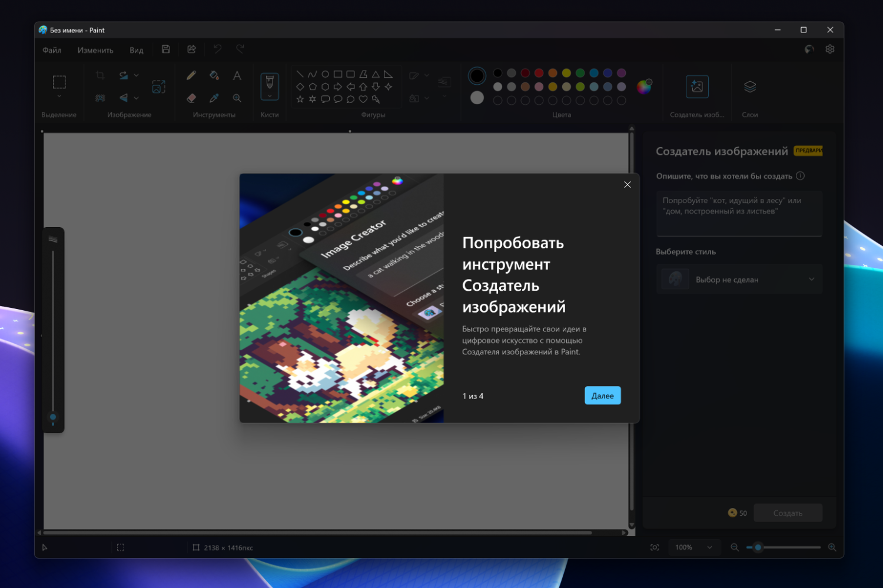Select the Pencil tool
This screenshot has height=588, width=883.
(191, 75)
